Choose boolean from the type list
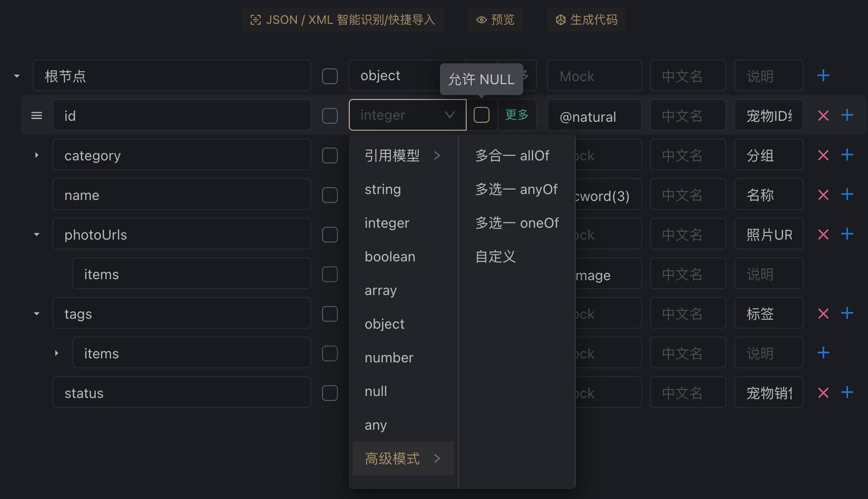 click(x=390, y=256)
